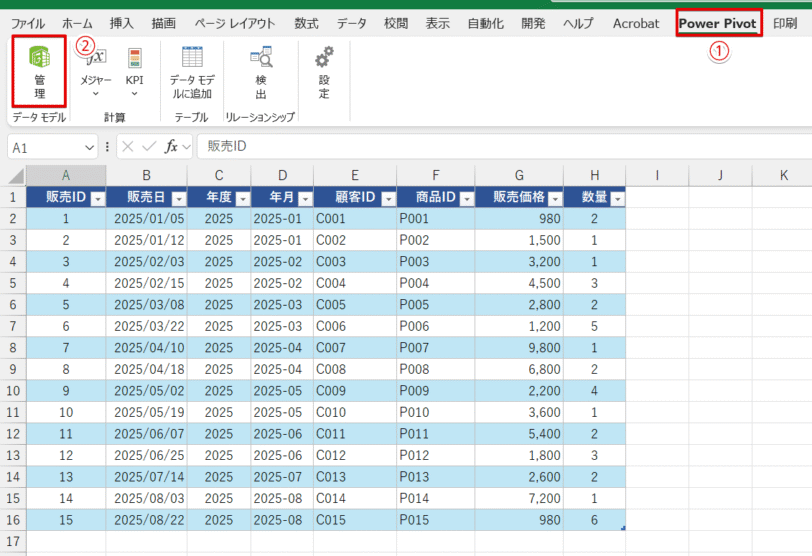The height and width of the screenshot is (556, 812).
Task: Open the メジャー measures menu
Action: click(96, 72)
